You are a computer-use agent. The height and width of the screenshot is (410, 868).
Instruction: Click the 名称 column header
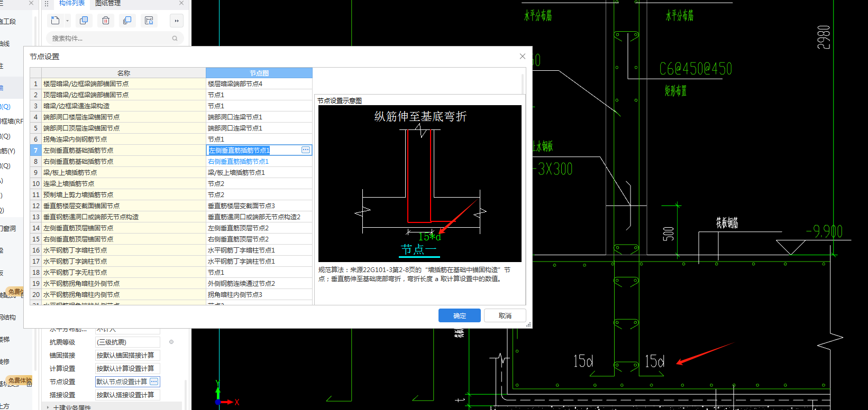point(123,73)
